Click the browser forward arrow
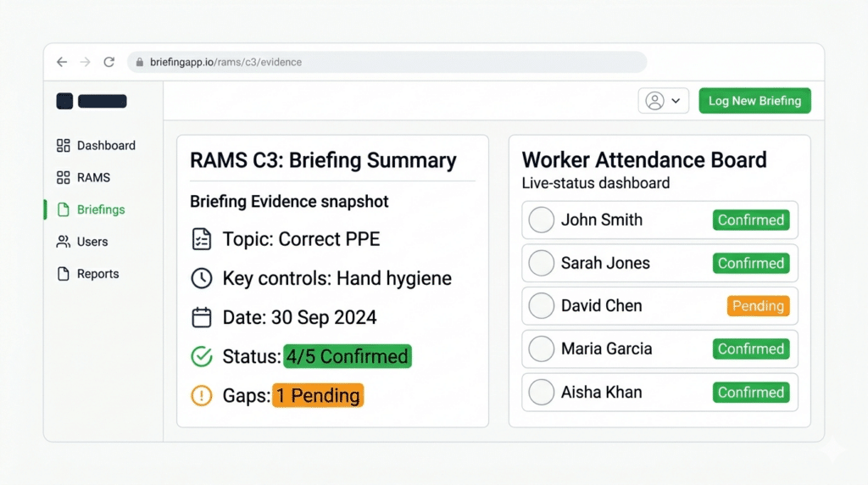Screen dimensions: 868x485 86,62
